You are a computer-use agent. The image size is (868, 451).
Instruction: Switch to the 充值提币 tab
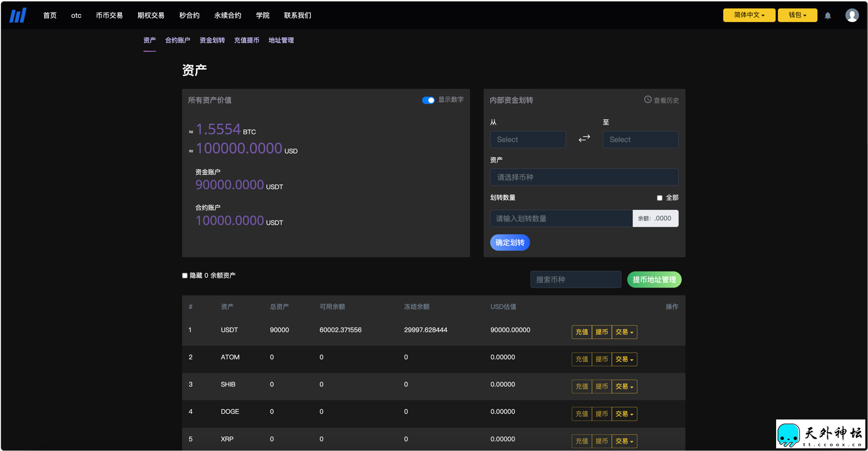pyautogui.click(x=246, y=40)
